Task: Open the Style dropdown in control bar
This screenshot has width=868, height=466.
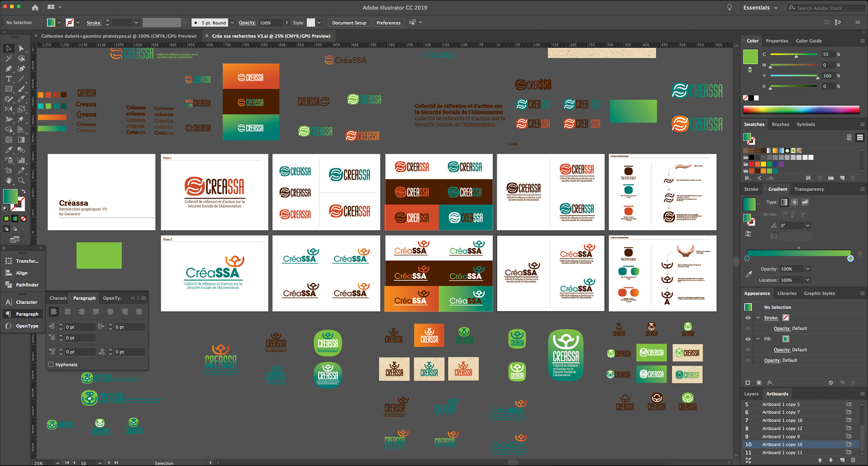Action: click(x=319, y=23)
